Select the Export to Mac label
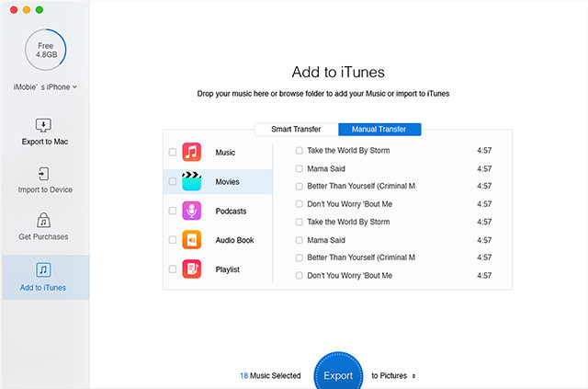588x389 pixels. 45,142
